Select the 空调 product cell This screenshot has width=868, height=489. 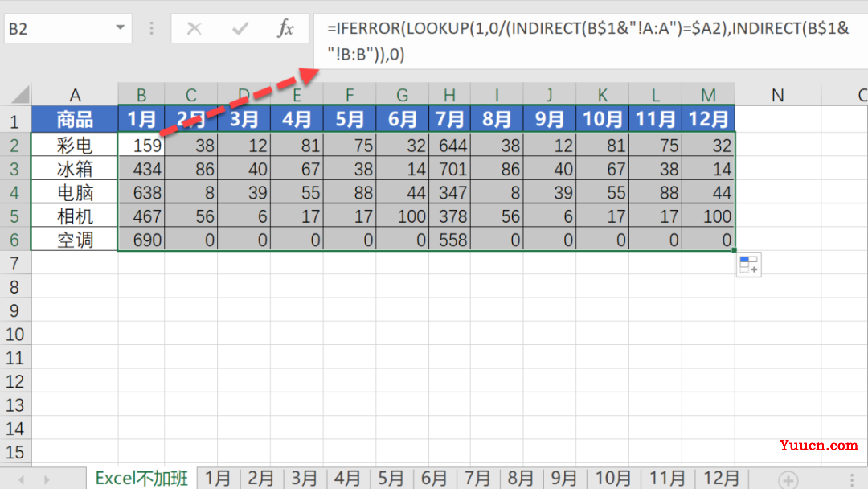point(75,240)
